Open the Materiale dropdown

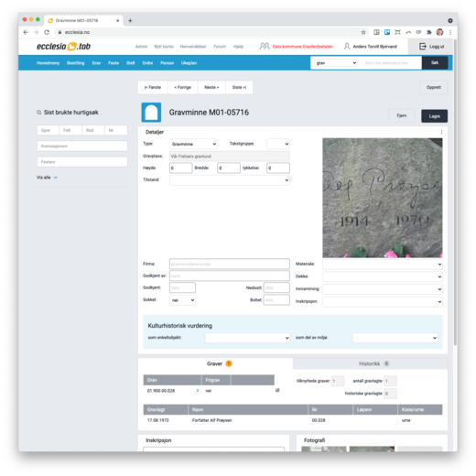point(383,265)
